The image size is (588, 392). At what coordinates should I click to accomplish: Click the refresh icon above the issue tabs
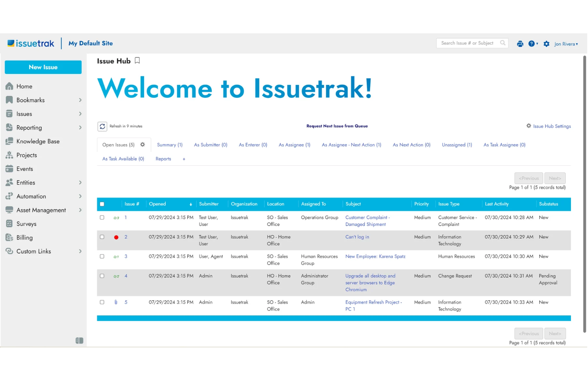(x=103, y=126)
